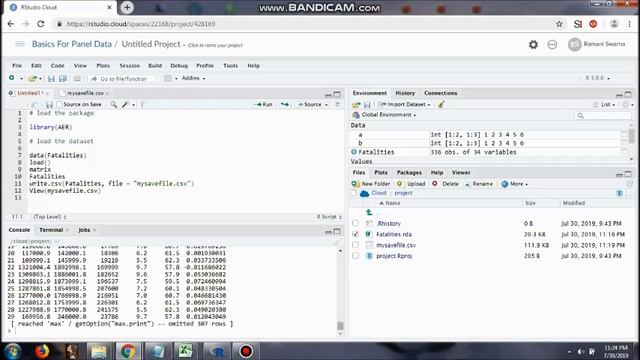This screenshot has height=360, width=640.
Task: Check the .Rhistory file checkbox
Action: click(x=356, y=223)
